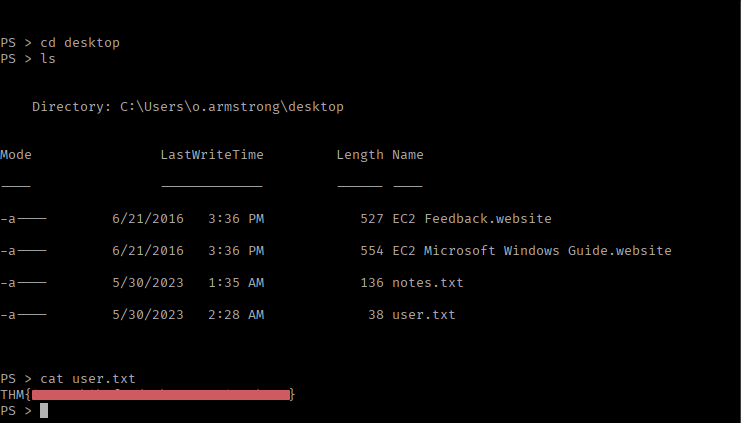Click the 'cat user.txt' command text

coord(88,379)
